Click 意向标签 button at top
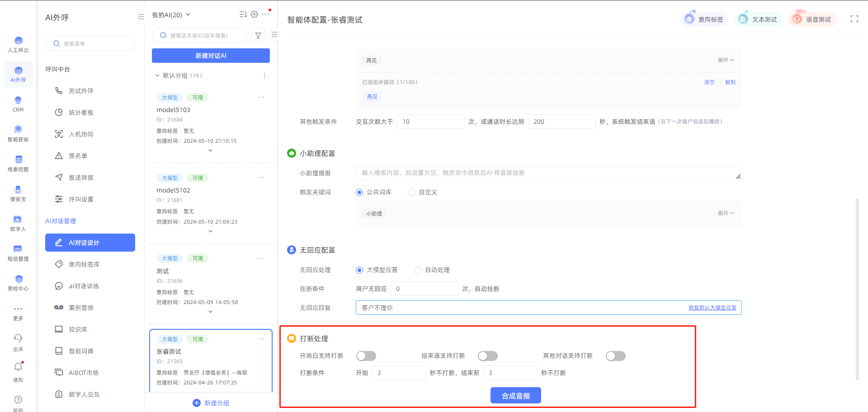This screenshot has width=868, height=412. click(704, 19)
